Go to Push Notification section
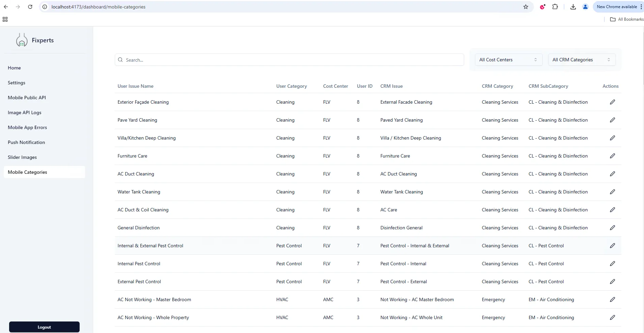 26,142
